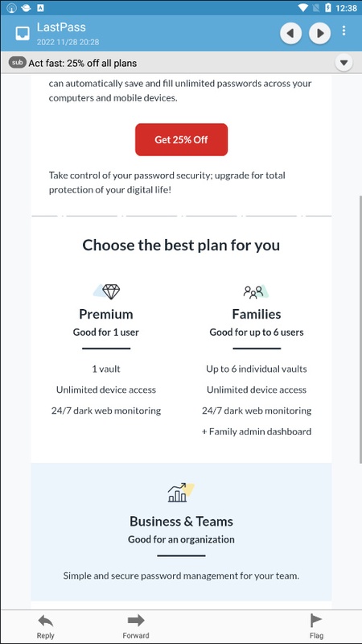Tap the Forward arrow icon
The width and height of the screenshot is (362, 644).
point(136,620)
